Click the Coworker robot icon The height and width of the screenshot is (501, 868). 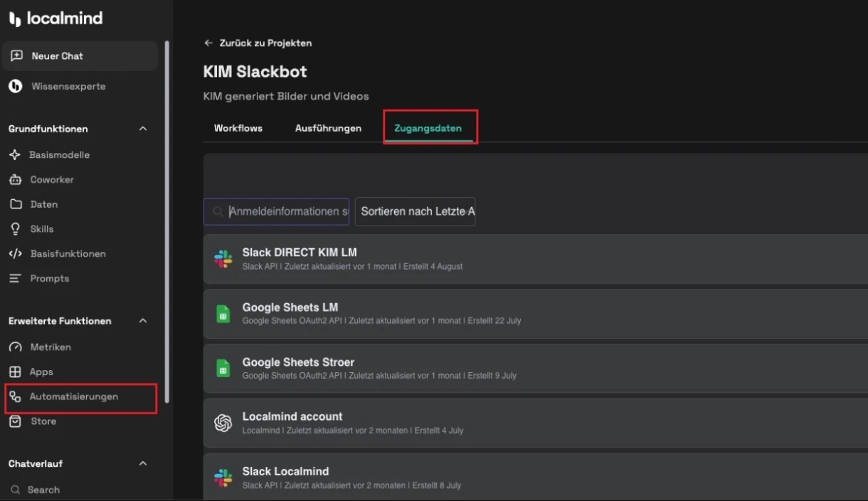click(15, 179)
